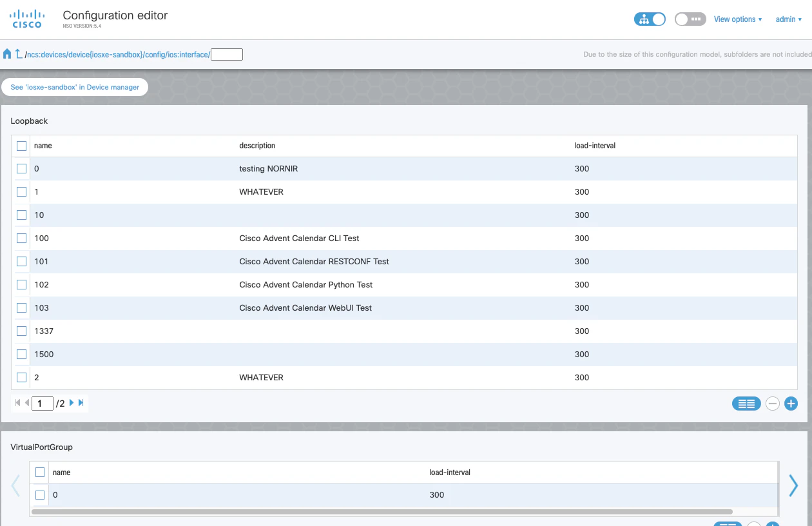This screenshot has height=526, width=812.
Task: Open the admin user menu
Action: pos(789,19)
